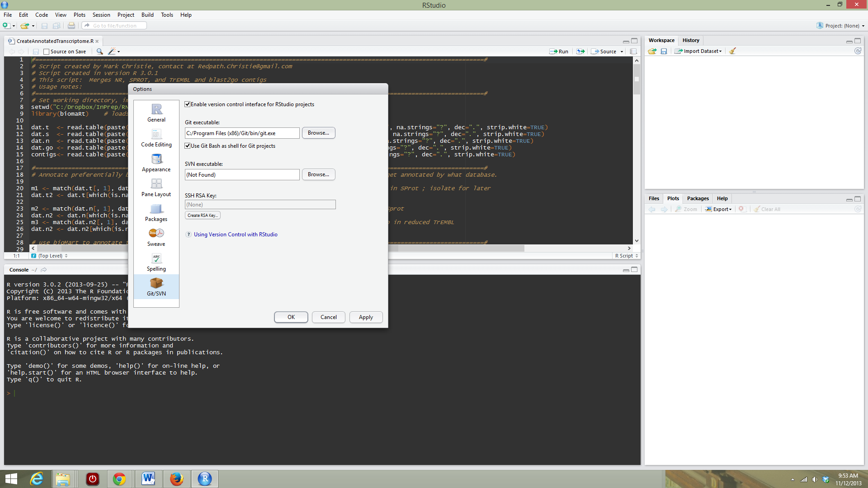Open the Code Editing options section

coord(156,138)
